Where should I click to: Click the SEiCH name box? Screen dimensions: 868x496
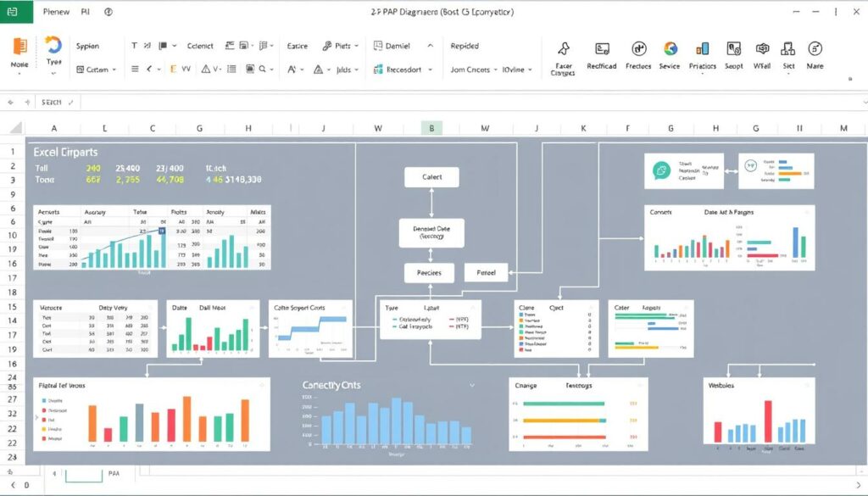(57, 103)
